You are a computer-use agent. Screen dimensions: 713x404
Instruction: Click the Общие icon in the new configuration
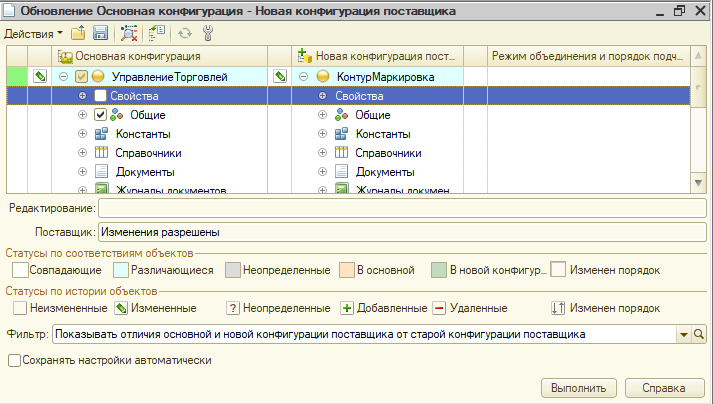tap(341, 115)
